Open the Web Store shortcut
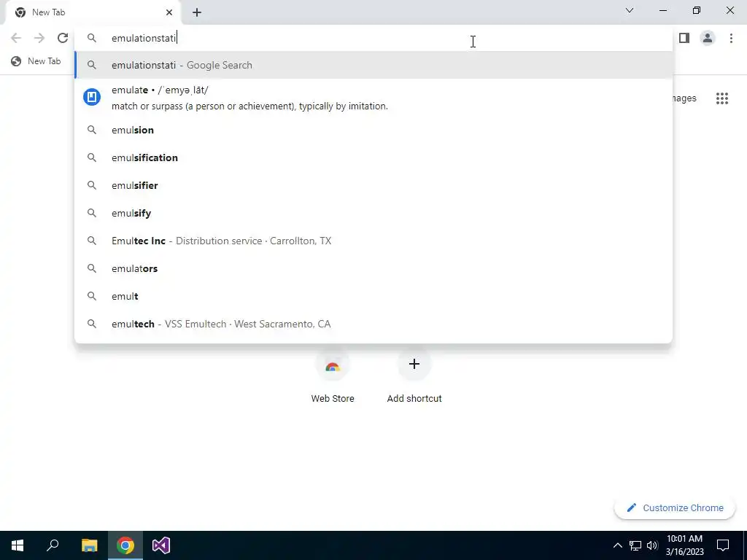The width and height of the screenshot is (747, 560). click(x=333, y=376)
